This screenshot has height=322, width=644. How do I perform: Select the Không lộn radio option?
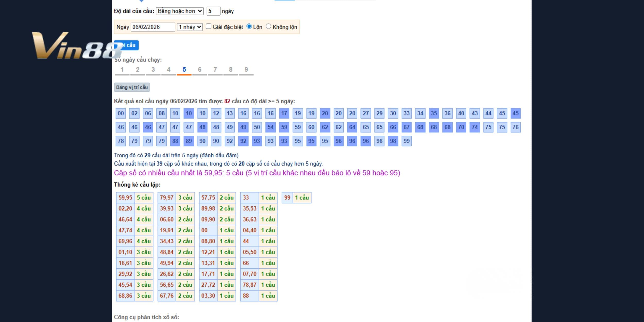pyautogui.click(x=268, y=27)
